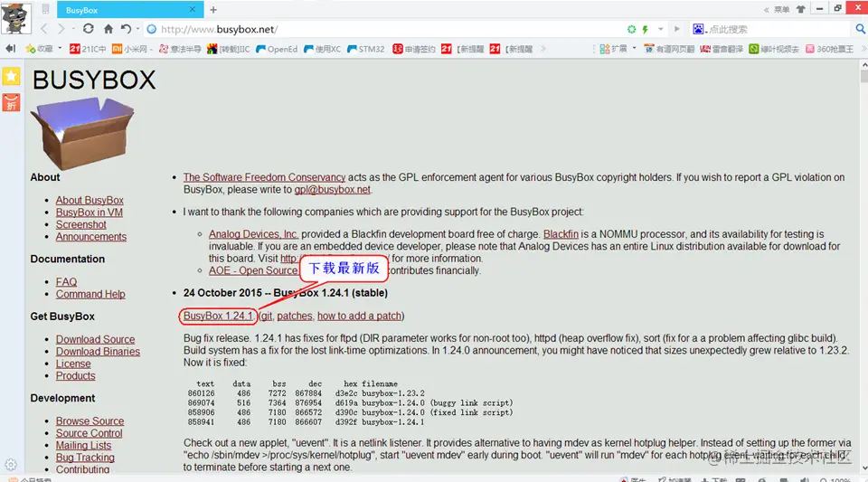Open sidebar settings gear icon
The width and height of the screenshot is (868, 482).
(x=11, y=464)
